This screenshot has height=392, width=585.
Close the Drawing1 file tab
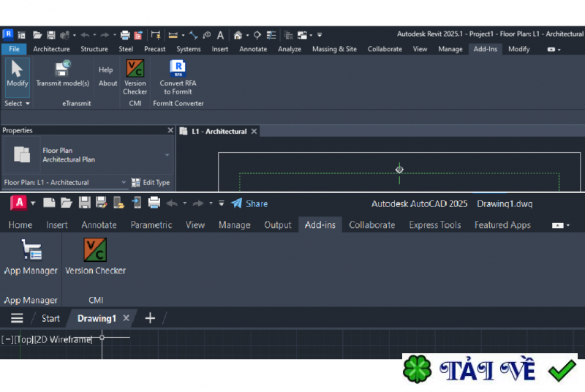tap(126, 318)
